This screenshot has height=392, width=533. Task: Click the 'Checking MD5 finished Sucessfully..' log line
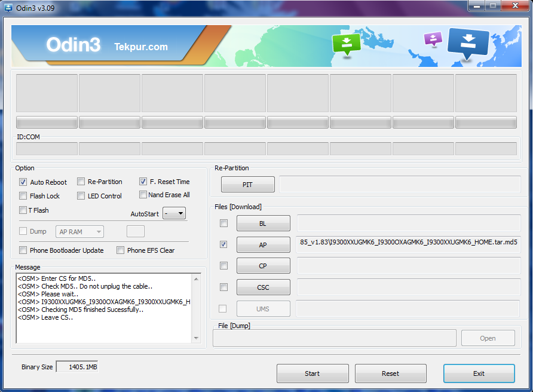point(81,310)
